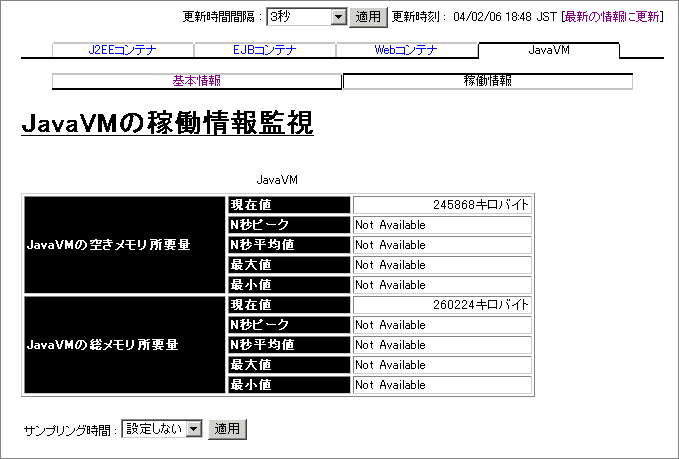This screenshot has width=679, height=459.
Task: Open the 更新時間間隔 dropdown showing 3秒
Action: [306, 17]
